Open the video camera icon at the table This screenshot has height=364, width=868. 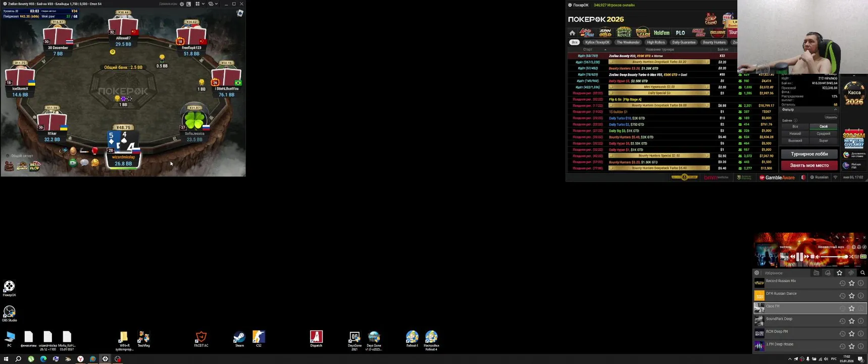(x=73, y=163)
